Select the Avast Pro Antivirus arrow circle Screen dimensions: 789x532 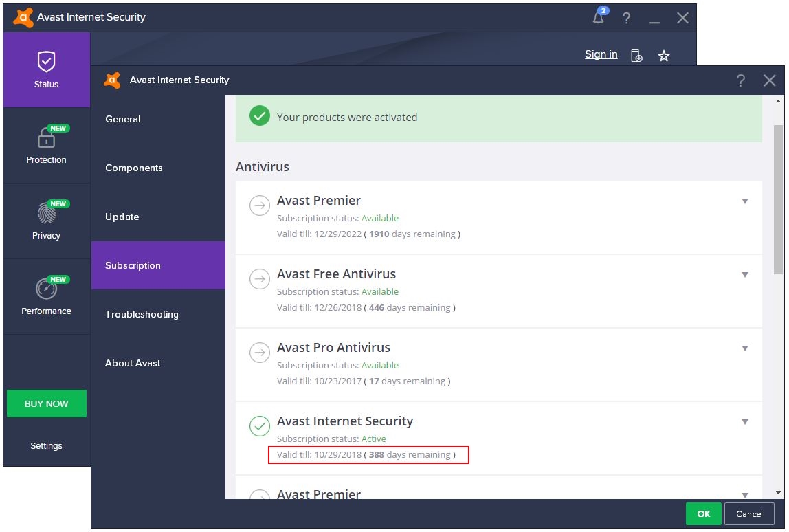(260, 353)
